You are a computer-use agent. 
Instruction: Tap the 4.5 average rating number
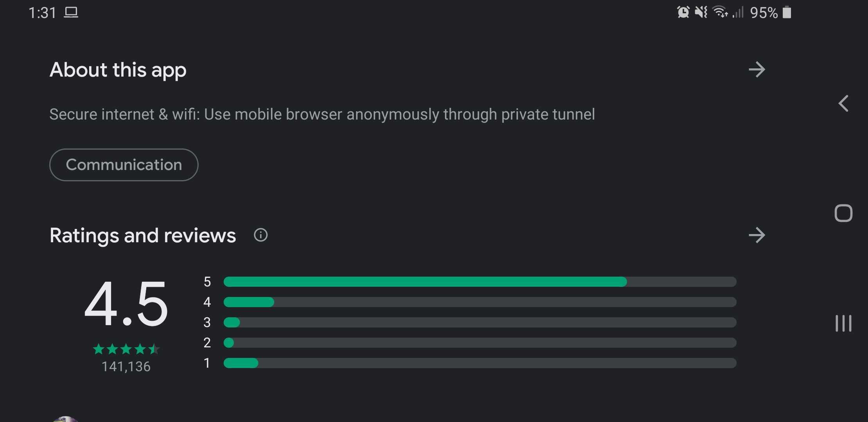(126, 304)
